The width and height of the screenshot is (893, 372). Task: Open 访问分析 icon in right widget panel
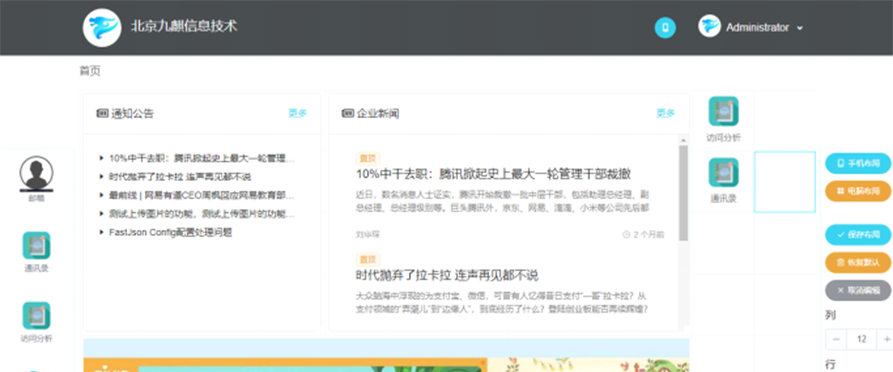(723, 111)
